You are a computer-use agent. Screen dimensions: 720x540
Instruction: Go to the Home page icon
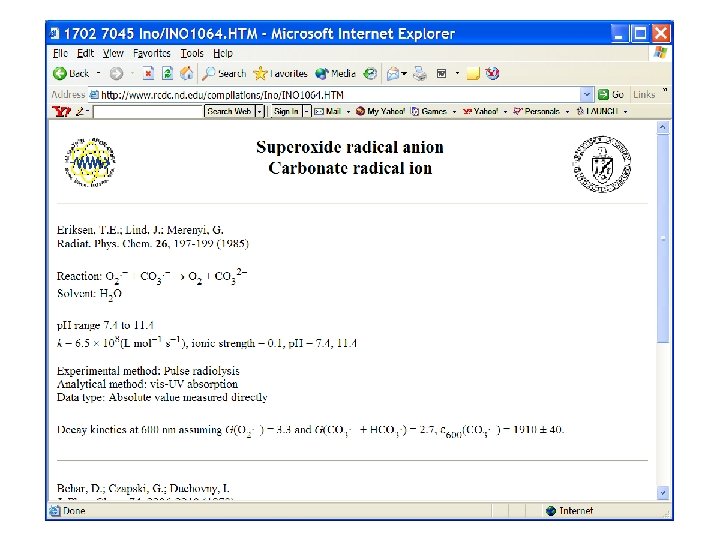coord(186,73)
